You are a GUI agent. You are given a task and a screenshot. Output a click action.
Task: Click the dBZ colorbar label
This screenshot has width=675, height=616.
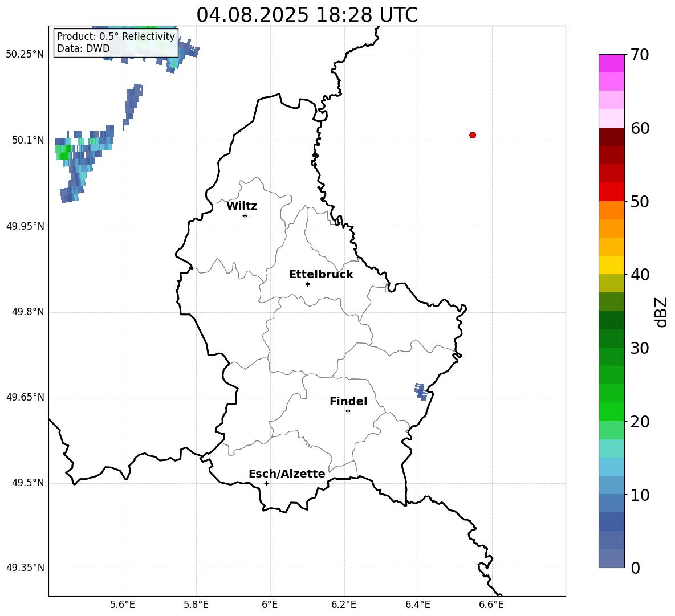(x=661, y=312)
